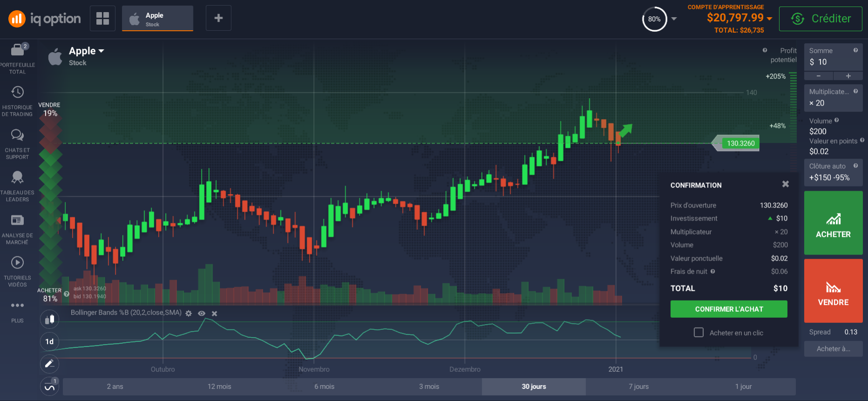Expand the Apple asset dropdown arrow
The height and width of the screenshot is (401, 868).
(x=101, y=51)
